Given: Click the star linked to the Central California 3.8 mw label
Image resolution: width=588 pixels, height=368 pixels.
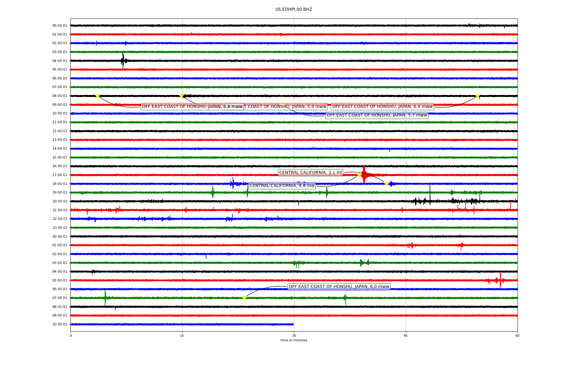Looking at the screenshot, I should click(x=359, y=175).
